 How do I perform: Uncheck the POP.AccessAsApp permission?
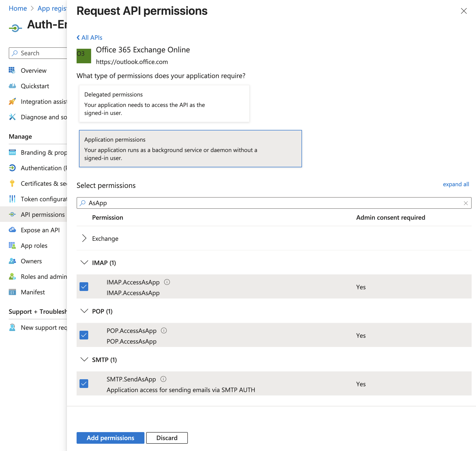pos(84,335)
